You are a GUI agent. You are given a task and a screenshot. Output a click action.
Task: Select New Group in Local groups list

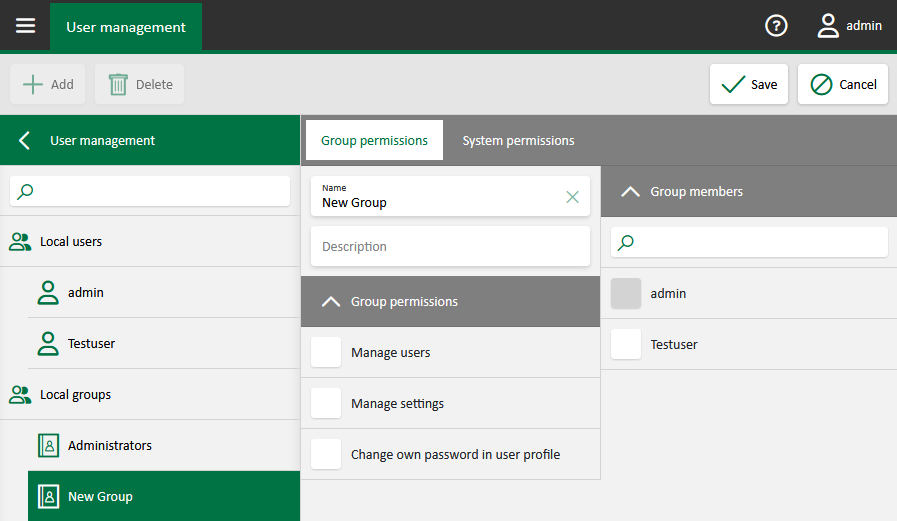click(100, 496)
